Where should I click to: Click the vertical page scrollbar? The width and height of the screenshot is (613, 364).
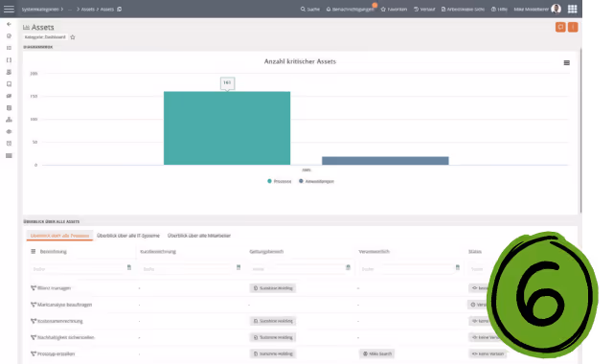pyautogui.click(x=580, y=131)
